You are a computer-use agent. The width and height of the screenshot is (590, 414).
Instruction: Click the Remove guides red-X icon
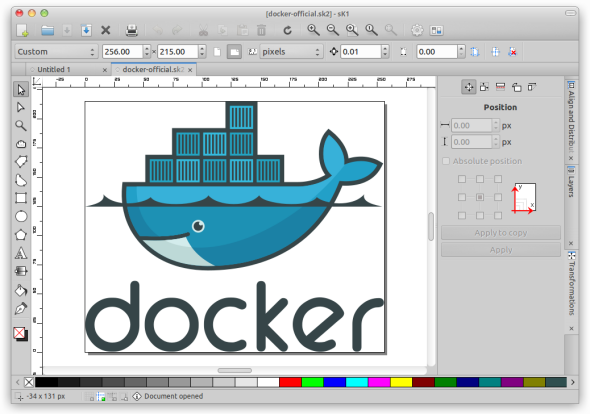pos(512,52)
